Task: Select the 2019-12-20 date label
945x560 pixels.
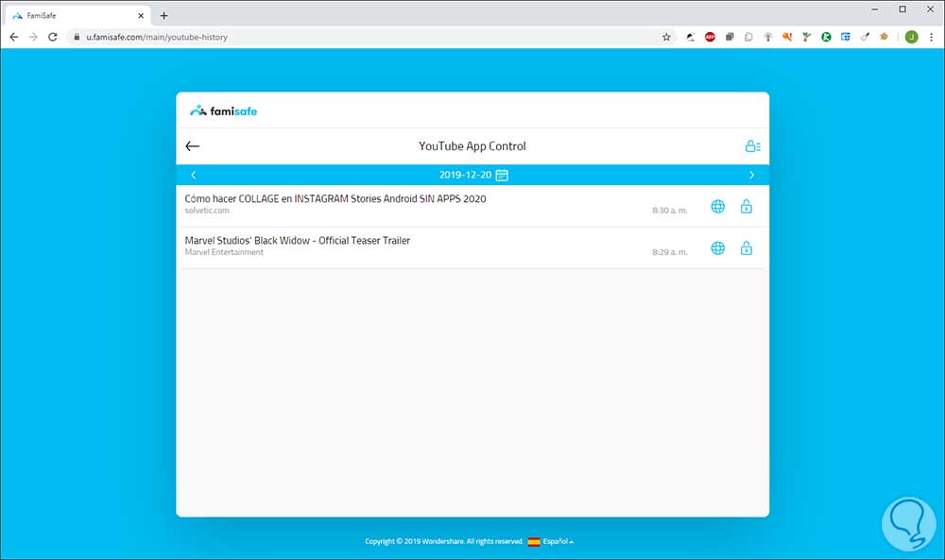Action: [465, 176]
